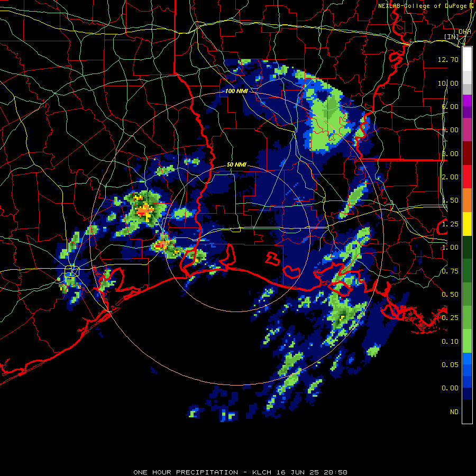This screenshot has height=476, width=476.
Task: Select the light blue swatch beside 0.05
Action: coord(467,359)
